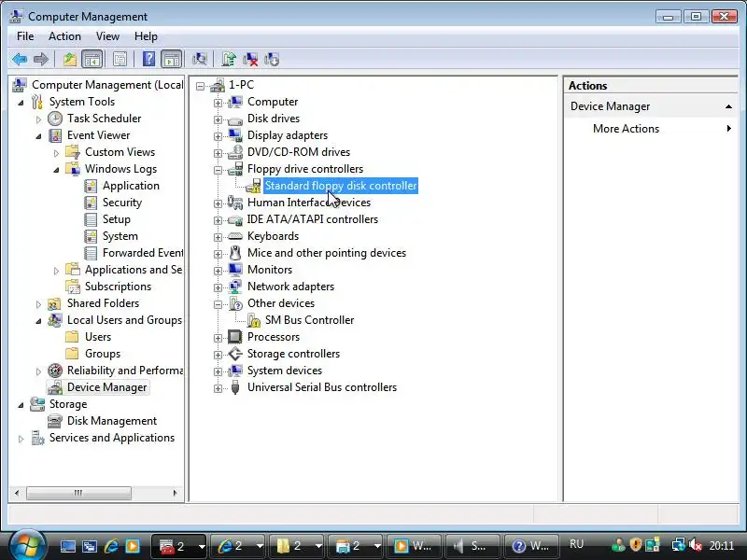The image size is (747, 560).
Task: Expand the Universal Serial Bus controllers node
Action: 218,388
